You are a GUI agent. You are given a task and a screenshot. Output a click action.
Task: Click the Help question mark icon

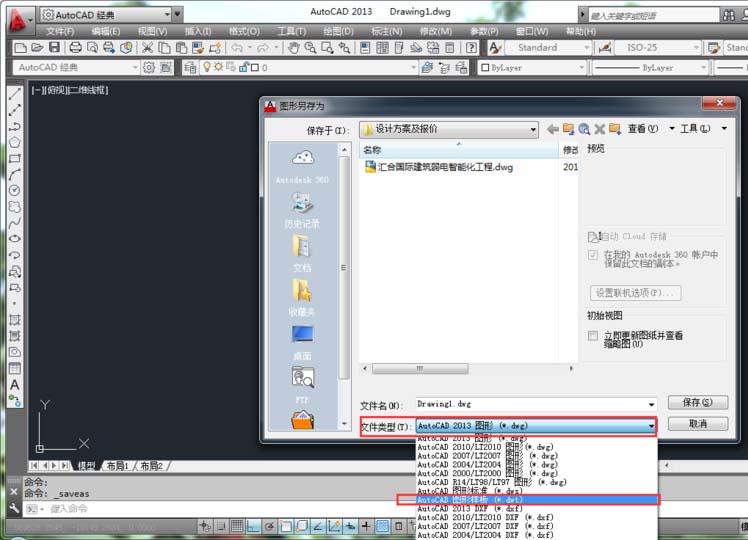click(471, 48)
